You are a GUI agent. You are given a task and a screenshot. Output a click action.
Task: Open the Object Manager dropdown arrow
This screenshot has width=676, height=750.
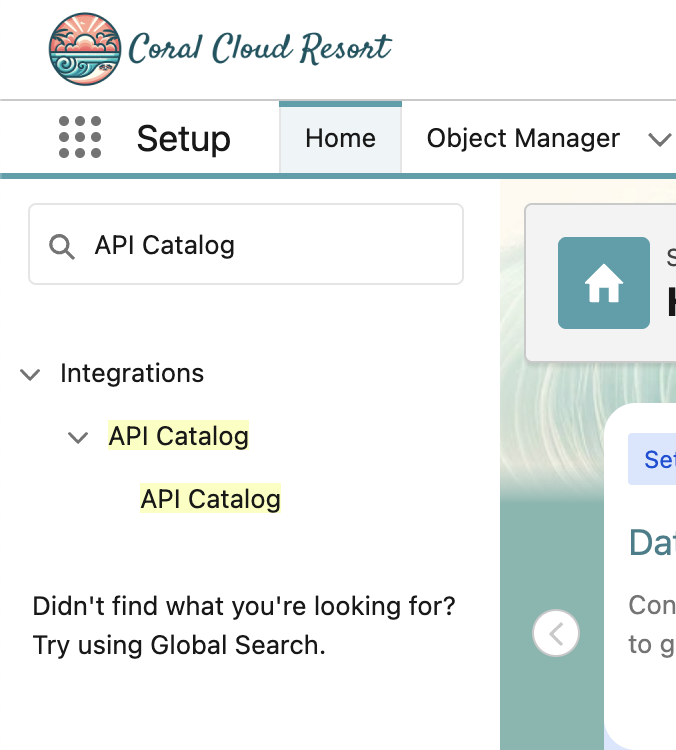coord(659,139)
